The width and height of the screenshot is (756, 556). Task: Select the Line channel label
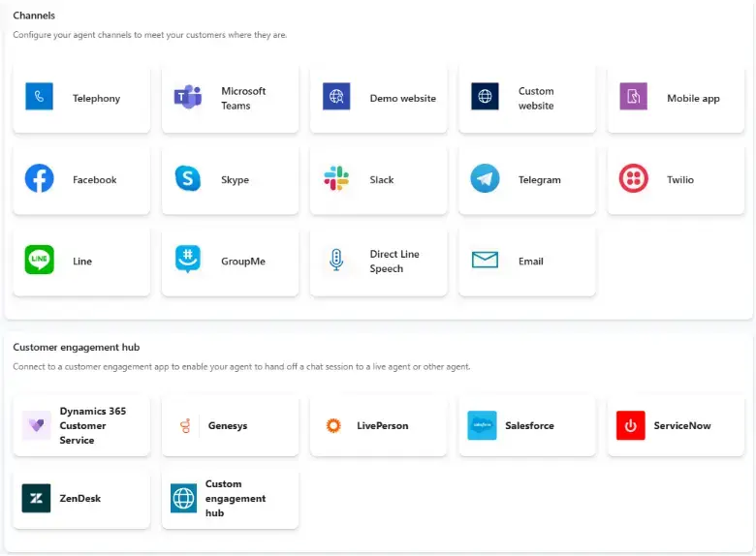pos(82,262)
